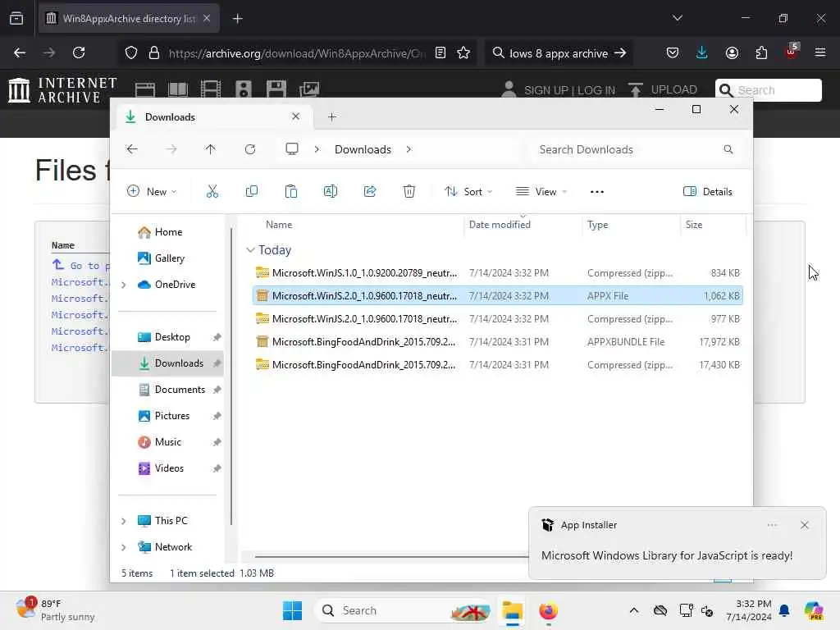Open Pictures in Quick access
Screen dimensions: 840x630
point(172,416)
